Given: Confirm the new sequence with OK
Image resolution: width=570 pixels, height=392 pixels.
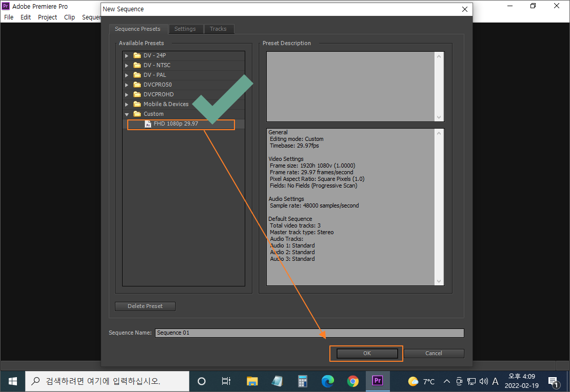Looking at the screenshot, I should [x=367, y=353].
